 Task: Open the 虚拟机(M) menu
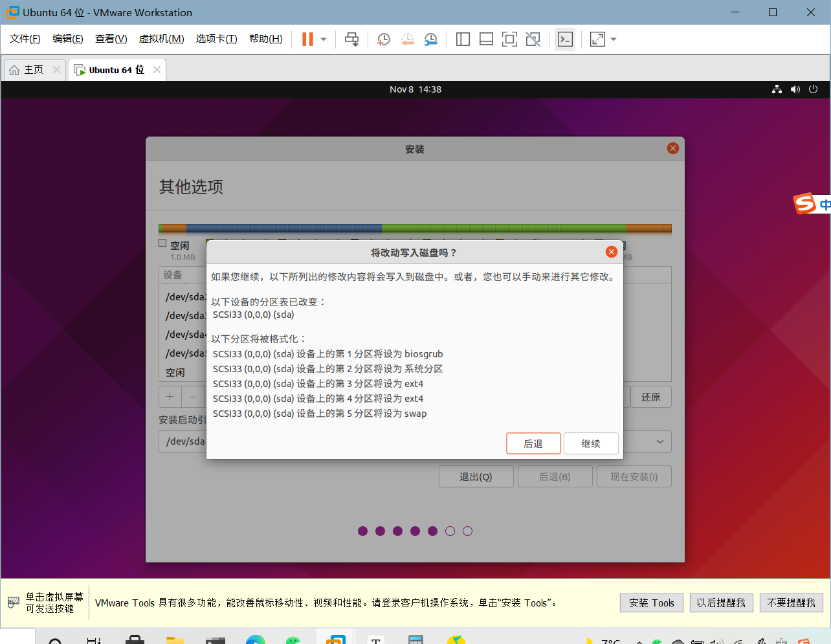point(161,39)
